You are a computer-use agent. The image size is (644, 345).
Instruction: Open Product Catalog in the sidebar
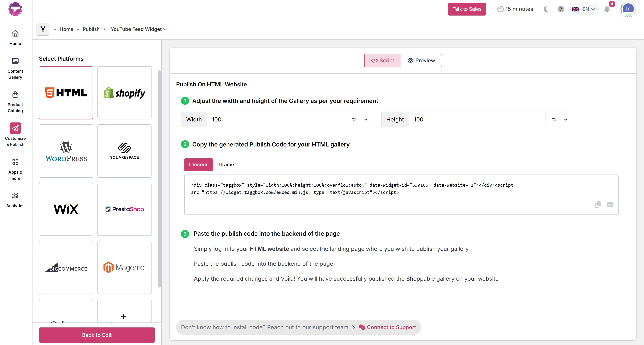tap(15, 102)
